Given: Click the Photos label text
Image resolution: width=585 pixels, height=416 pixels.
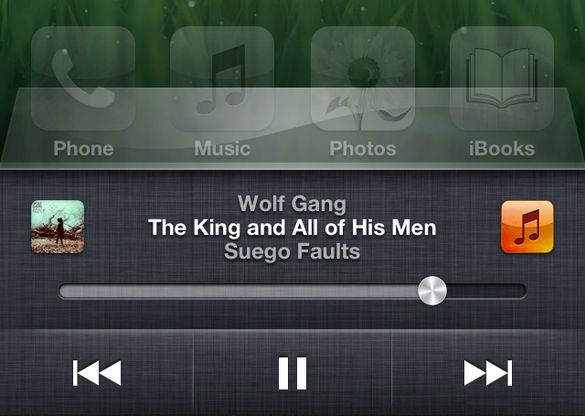Looking at the screenshot, I should pos(363,148).
